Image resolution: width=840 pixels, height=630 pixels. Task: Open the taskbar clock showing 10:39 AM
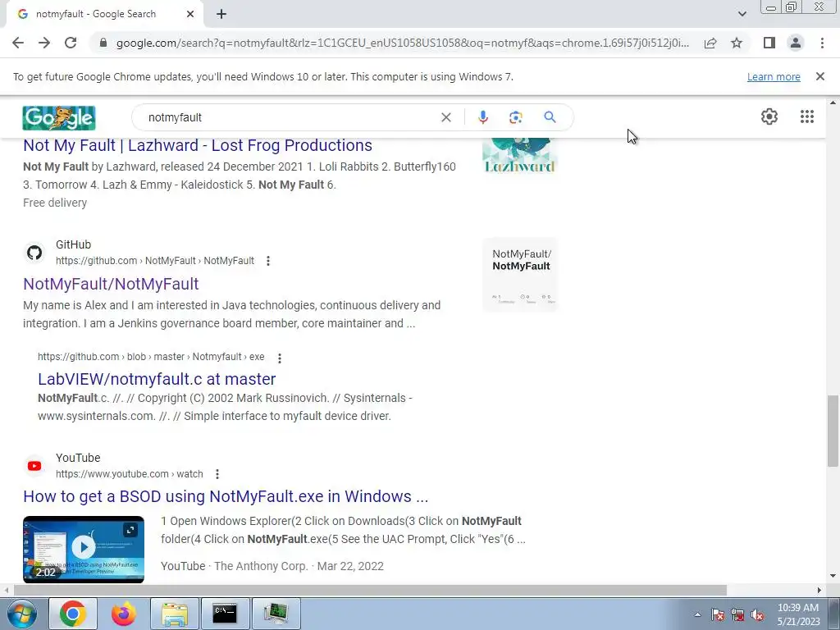[798, 614]
